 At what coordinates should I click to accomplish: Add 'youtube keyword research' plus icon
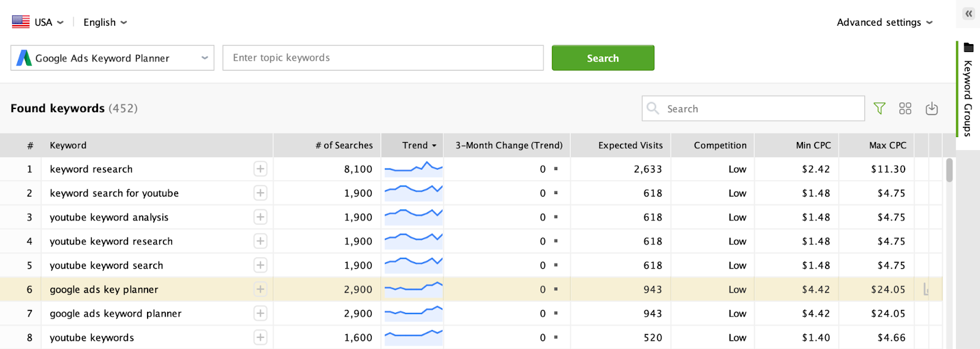tap(260, 241)
